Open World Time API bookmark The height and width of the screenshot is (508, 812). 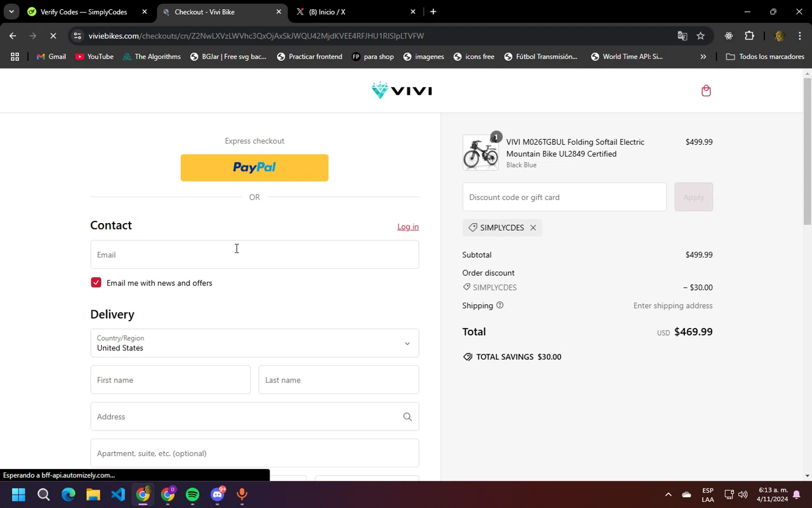pos(627,56)
